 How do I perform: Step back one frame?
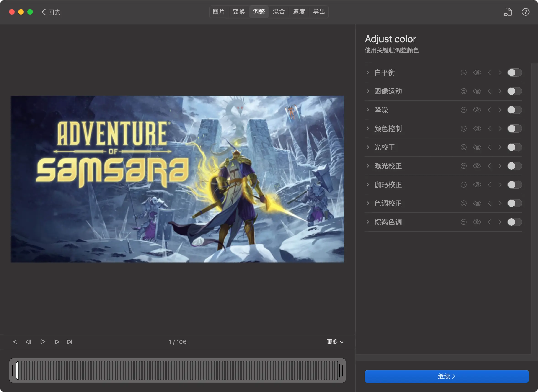click(28, 342)
